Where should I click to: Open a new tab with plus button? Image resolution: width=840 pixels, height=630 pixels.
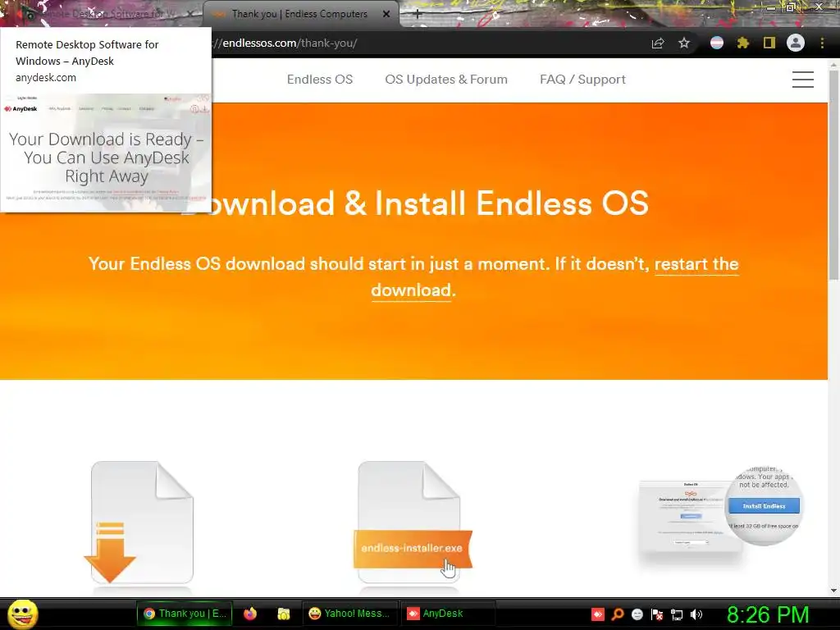click(418, 15)
